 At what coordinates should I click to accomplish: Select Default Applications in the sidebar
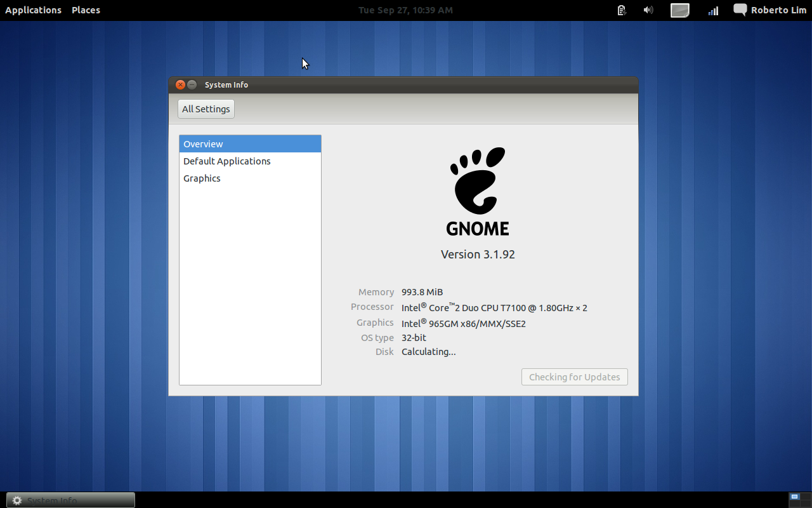[x=226, y=161]
